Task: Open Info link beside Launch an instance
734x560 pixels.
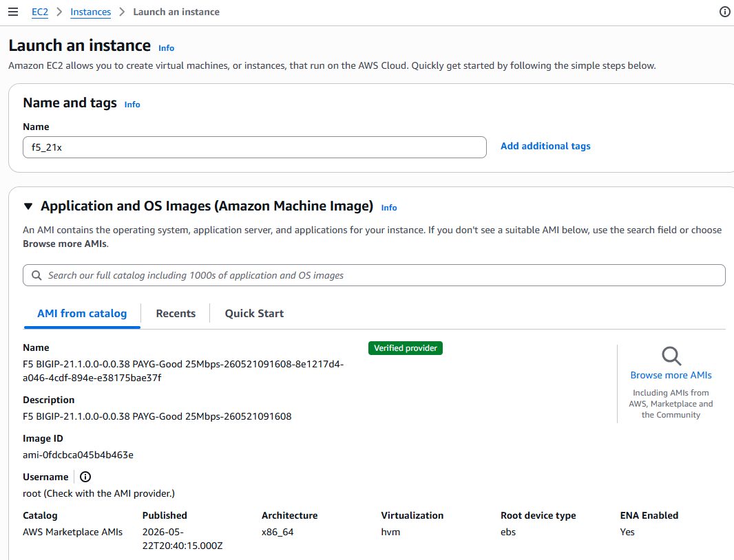Action: (x=166, y=47)
